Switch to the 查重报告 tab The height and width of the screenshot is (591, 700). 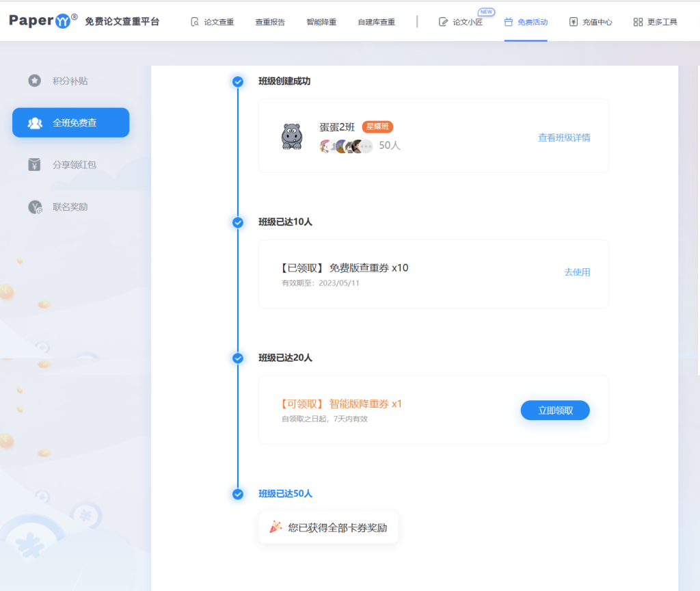[269, 21]
